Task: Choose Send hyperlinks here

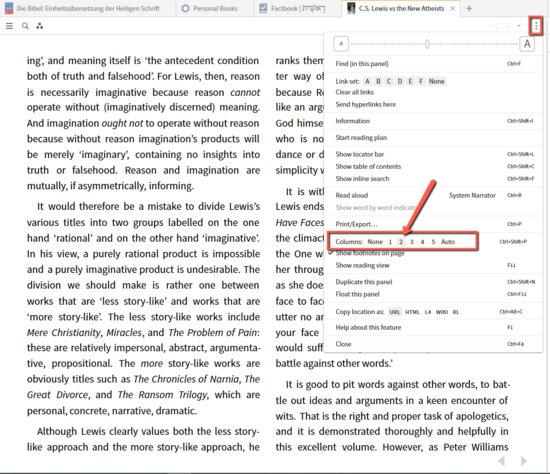Action: tap(365, 105)
